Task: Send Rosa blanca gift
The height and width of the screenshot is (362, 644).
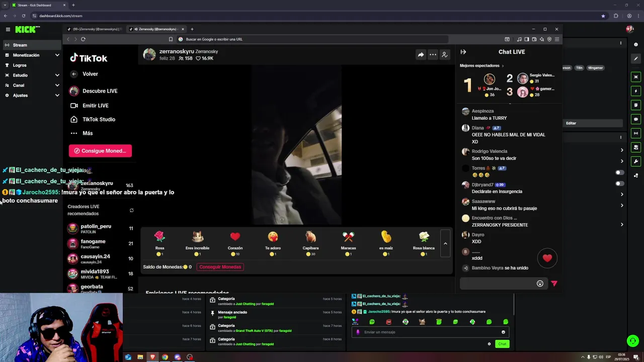Action: tap(424, 243)
